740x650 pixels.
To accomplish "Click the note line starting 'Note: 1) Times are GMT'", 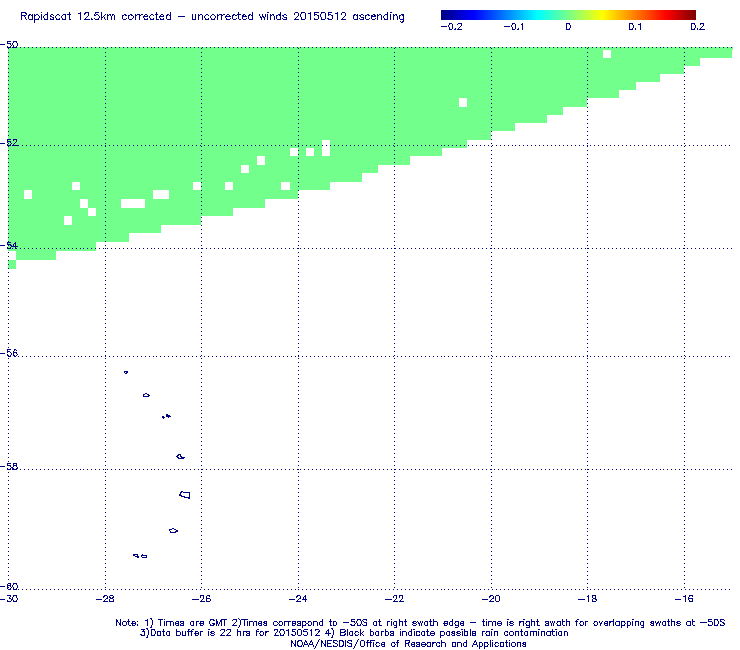I will click(x=420, y=623).
